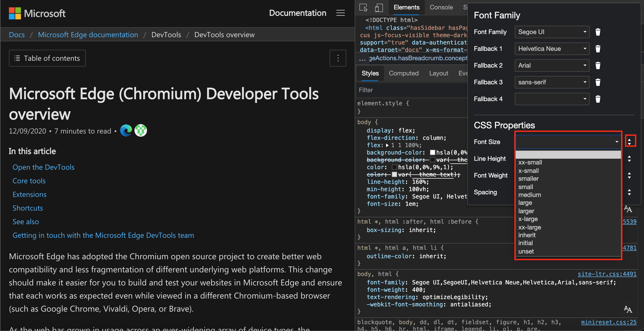This screenshot has width=644, height=331.
Task: Click the Open the DevTools article link
Action: tap(43, 166)
